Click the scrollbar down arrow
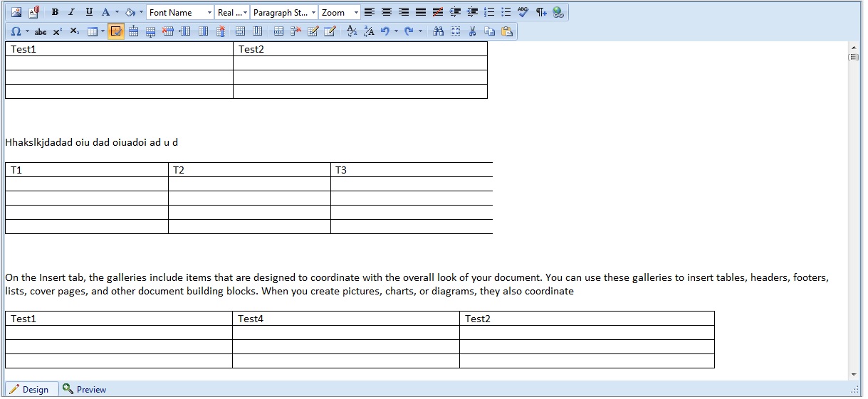 [x=854, y=374]
